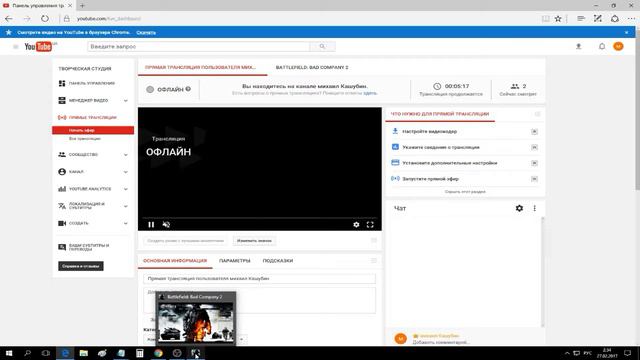Open Windows Start menu
This screenshot has width=640, height=360.
tap(9, 353)
